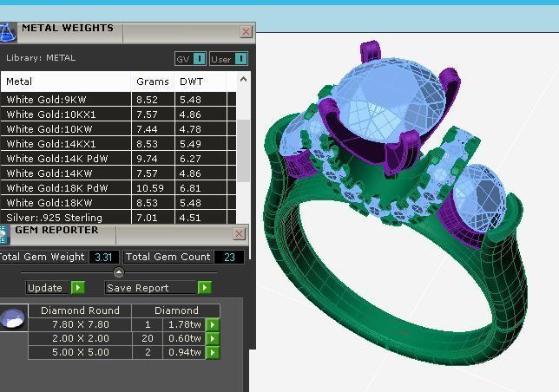Image resolution: width=559 pixels, height=392 pixels.
Task: Click the Diamond Round header cell
Action: coord(80,310)
